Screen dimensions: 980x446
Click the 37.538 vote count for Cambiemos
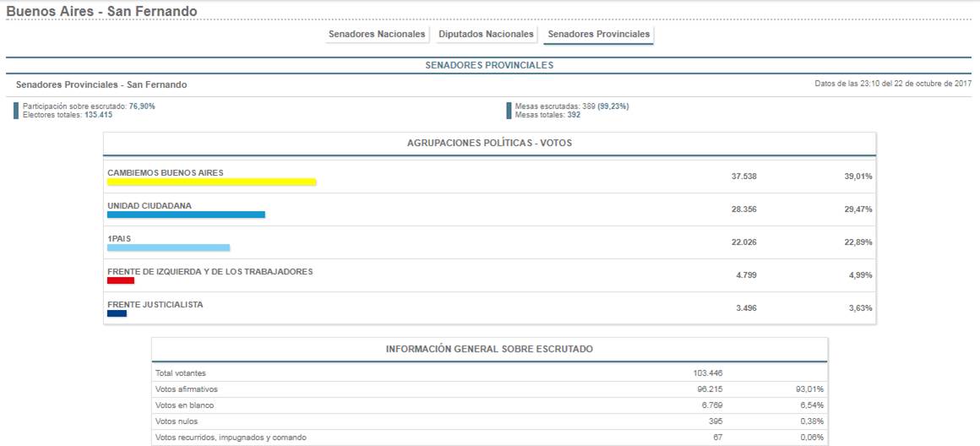tap(743, 177)
